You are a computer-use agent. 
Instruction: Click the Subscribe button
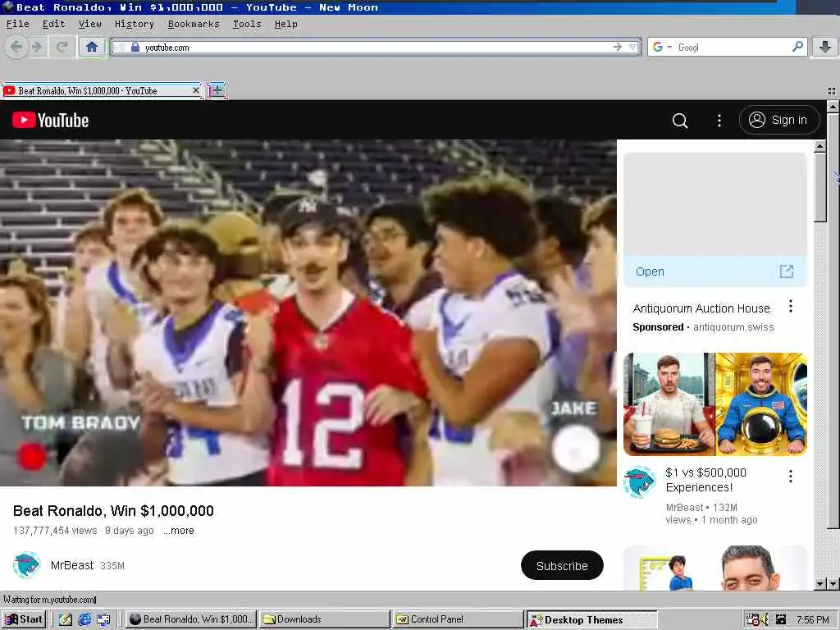pos(562,565)
